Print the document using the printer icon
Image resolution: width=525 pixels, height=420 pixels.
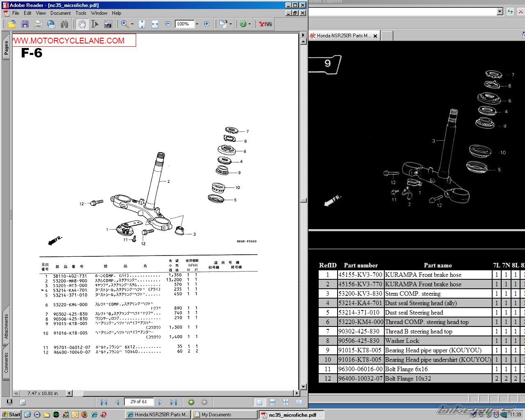38,24
